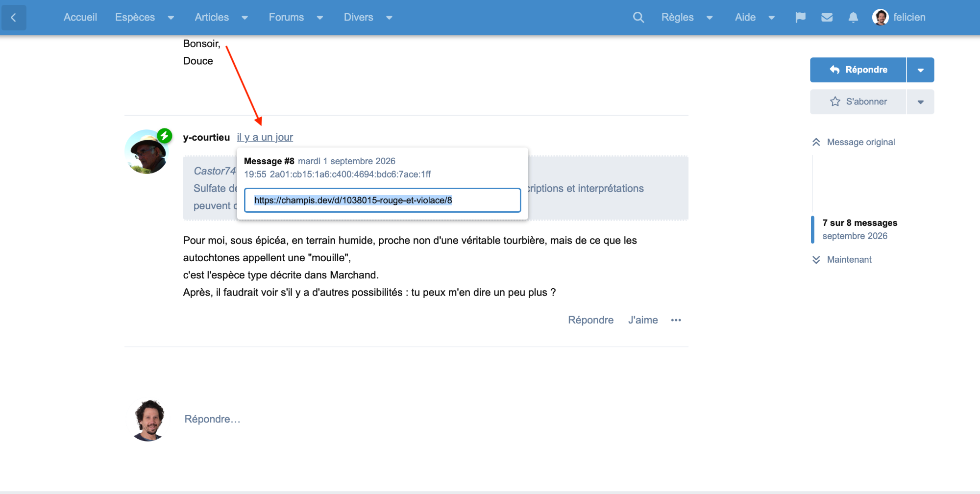Click the 7 sur 8 messages progress marker
Screen dimensions: 980x494
click(x=859, y=229)
